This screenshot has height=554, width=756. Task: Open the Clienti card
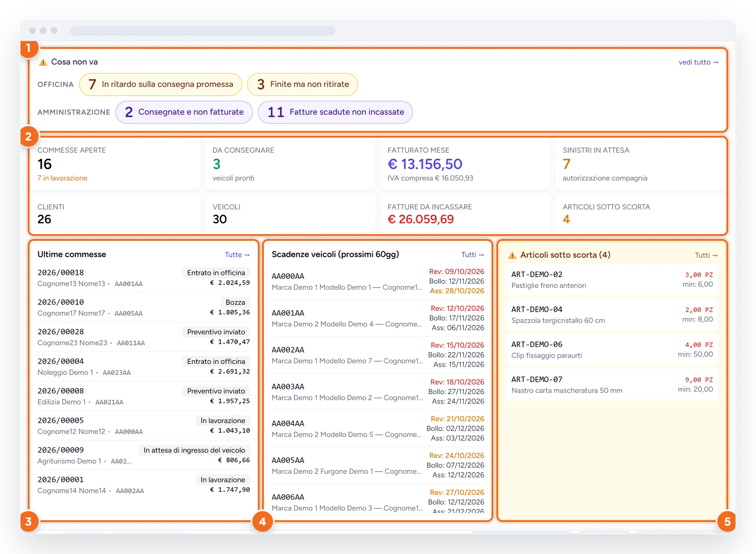pos(115,214)
